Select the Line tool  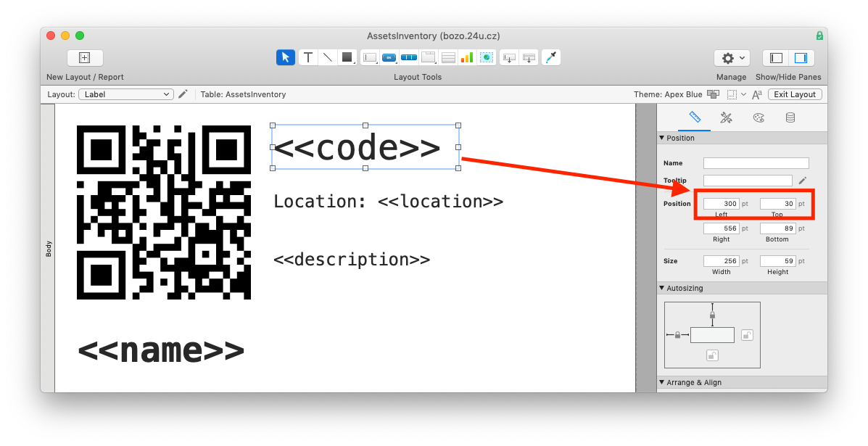[328, 57]
